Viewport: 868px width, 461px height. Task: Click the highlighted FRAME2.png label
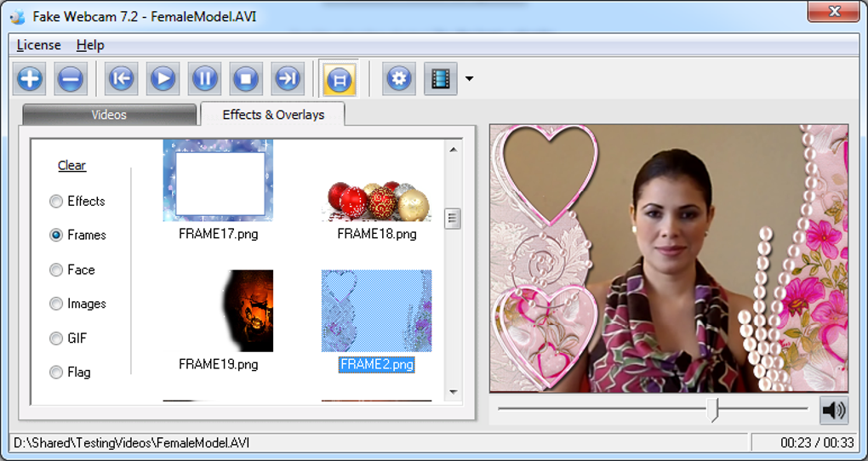click(376, 365)
